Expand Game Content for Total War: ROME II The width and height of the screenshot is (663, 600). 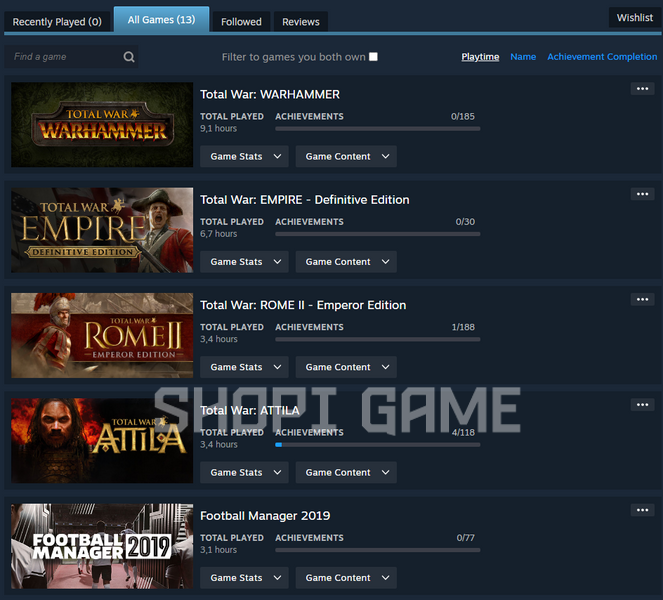pos(346,367)
